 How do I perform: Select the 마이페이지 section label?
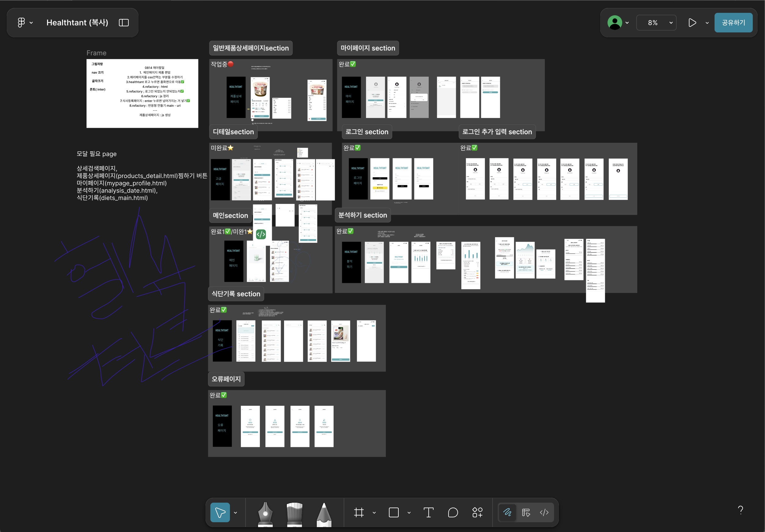click(x=368, y=48)
